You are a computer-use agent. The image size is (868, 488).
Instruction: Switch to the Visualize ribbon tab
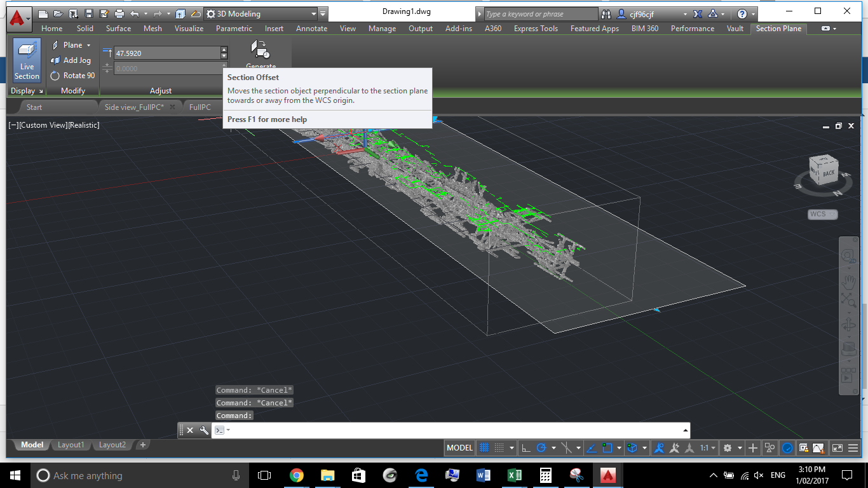click(187, 29)
